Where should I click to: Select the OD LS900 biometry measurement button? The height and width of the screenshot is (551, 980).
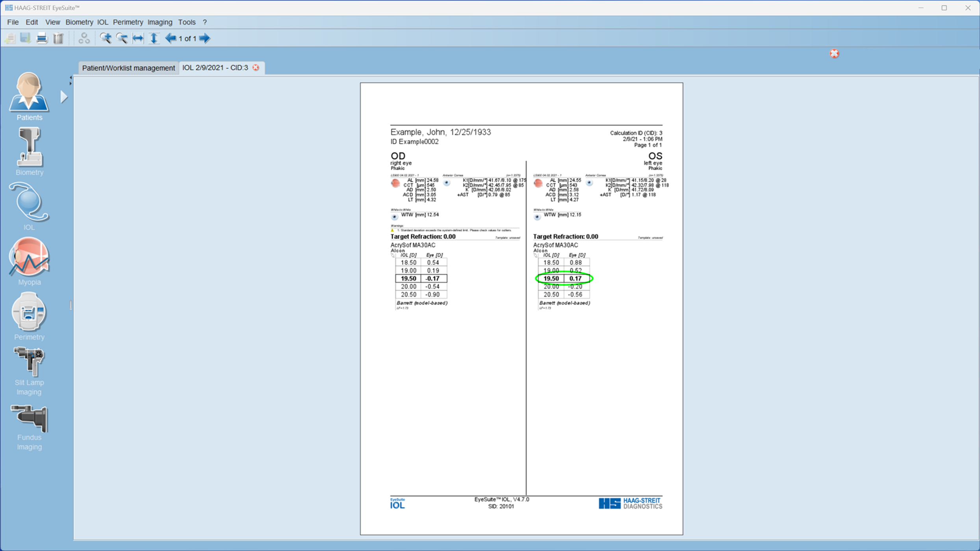[395, 183]
